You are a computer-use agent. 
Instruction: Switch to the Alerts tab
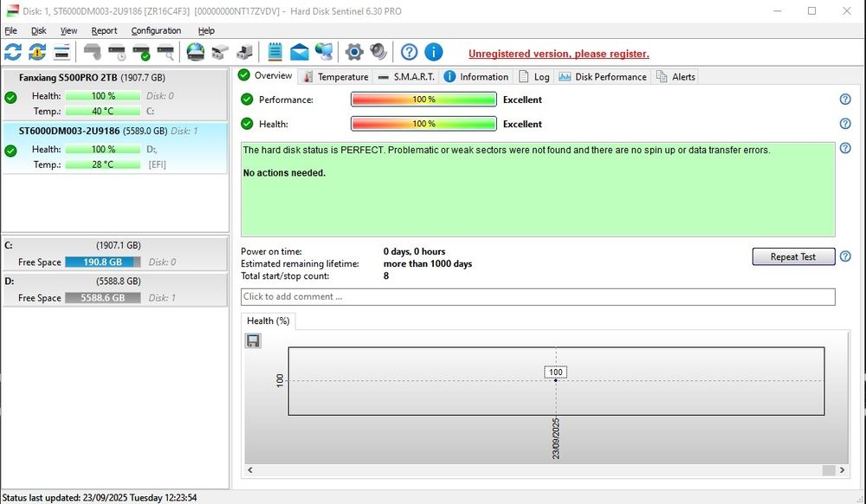tap(675, 77)
